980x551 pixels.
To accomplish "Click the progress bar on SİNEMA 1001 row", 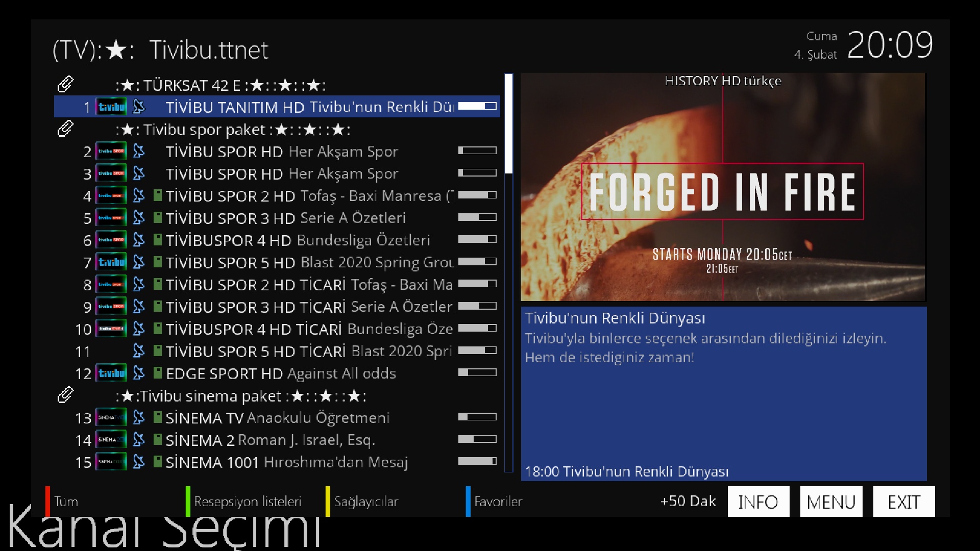I will [x=477, y=461].
